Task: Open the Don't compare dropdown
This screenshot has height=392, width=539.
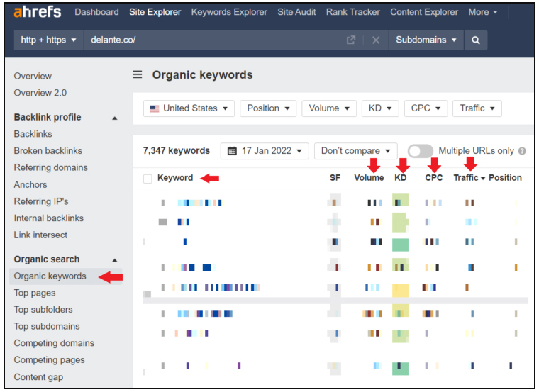Action: tap(356, 151)
